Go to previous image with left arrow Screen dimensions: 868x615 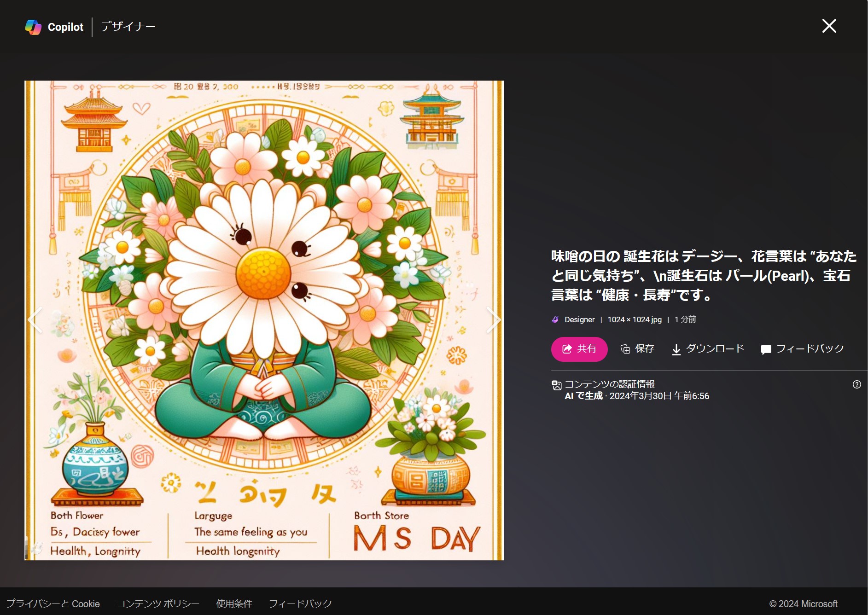[35, 319]
